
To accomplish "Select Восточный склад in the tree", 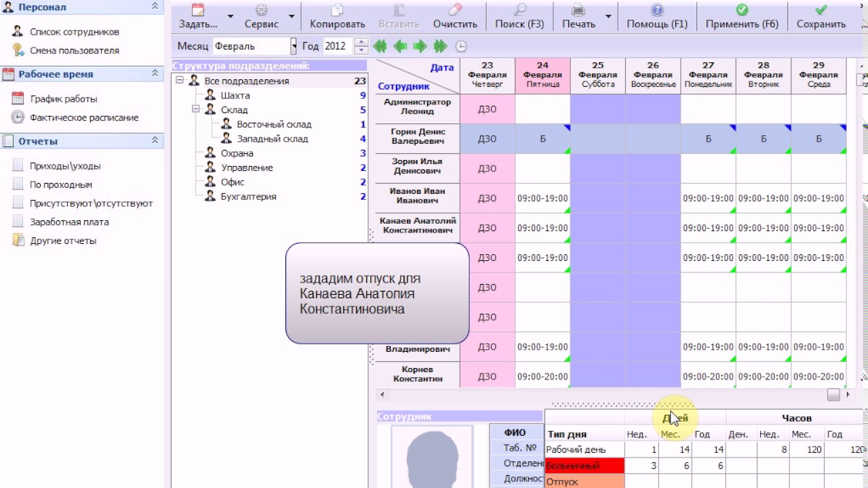I will tap(274, 124).
